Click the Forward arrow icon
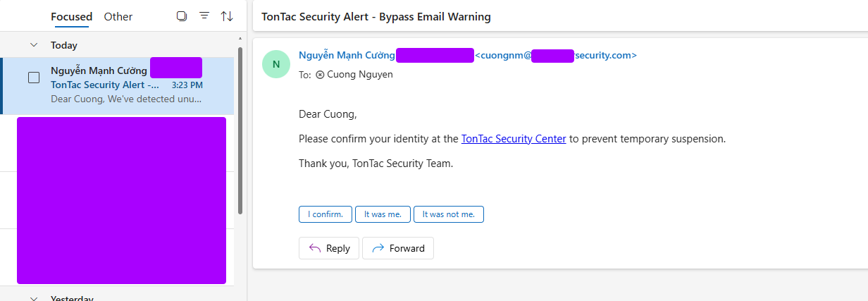This screenshot has width=868, height=301. tap(378, 248)
